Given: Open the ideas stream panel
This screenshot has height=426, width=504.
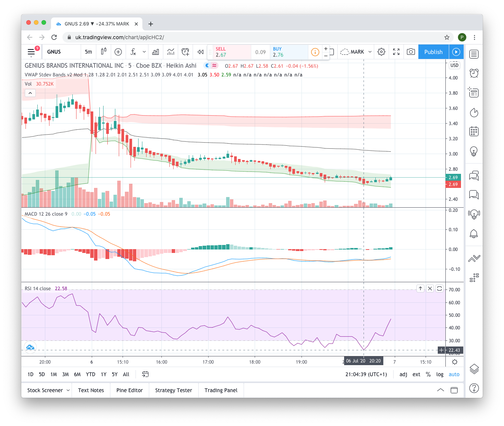Looking at the screenshot, I should coord(474,214).
